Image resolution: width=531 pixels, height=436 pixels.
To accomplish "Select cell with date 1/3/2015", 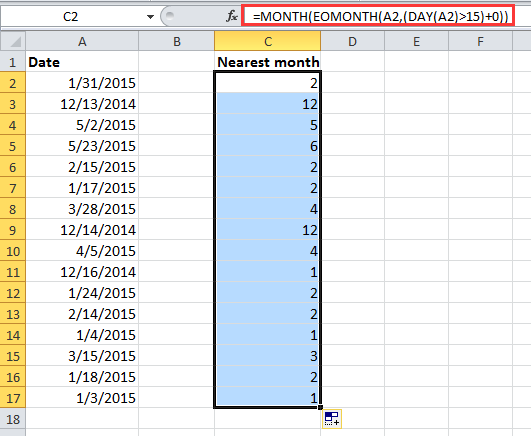I will (82, 398).
